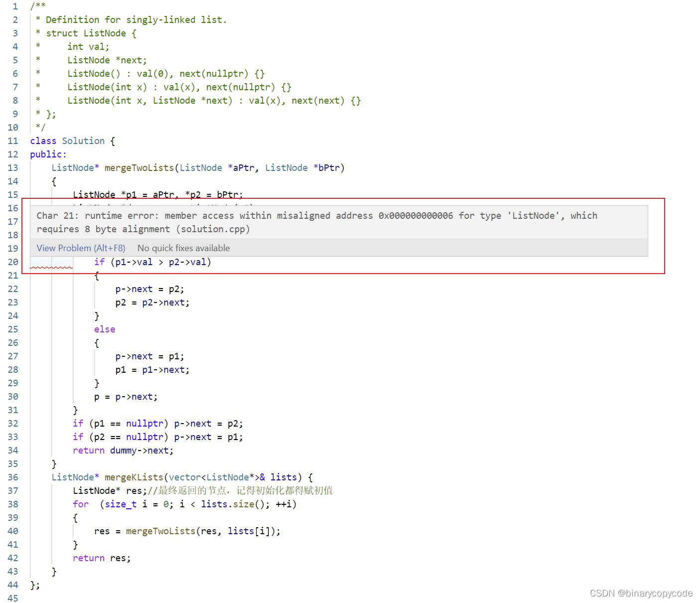Click 'int val;' comment on line 4
Image resolution: width=700 pixels, height=603 pixels.
[88, 47]
